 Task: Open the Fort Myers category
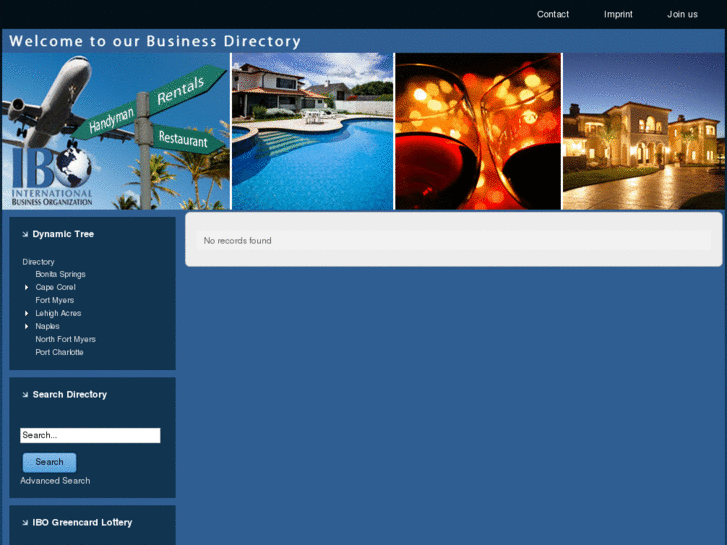pos(54,300)
